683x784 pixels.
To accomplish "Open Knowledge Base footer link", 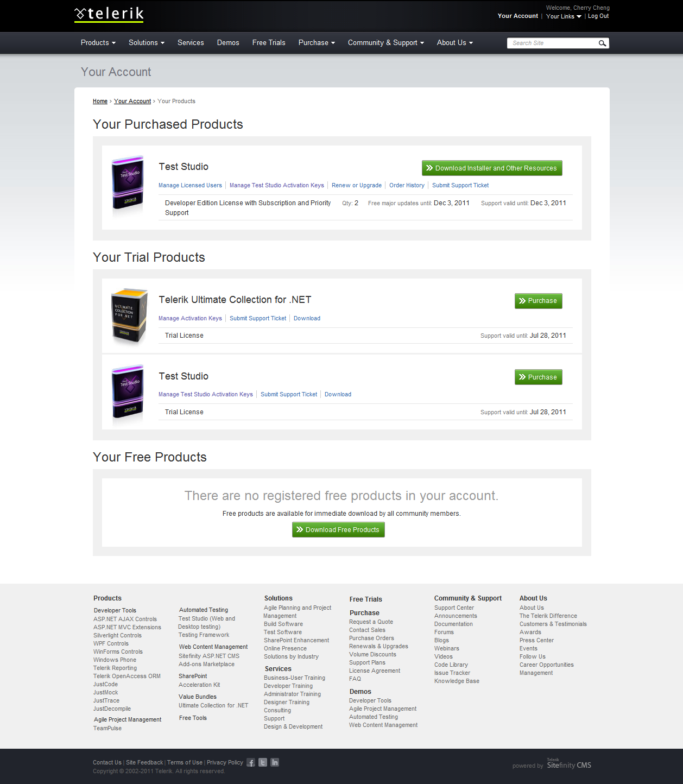I will coord(457,681).
